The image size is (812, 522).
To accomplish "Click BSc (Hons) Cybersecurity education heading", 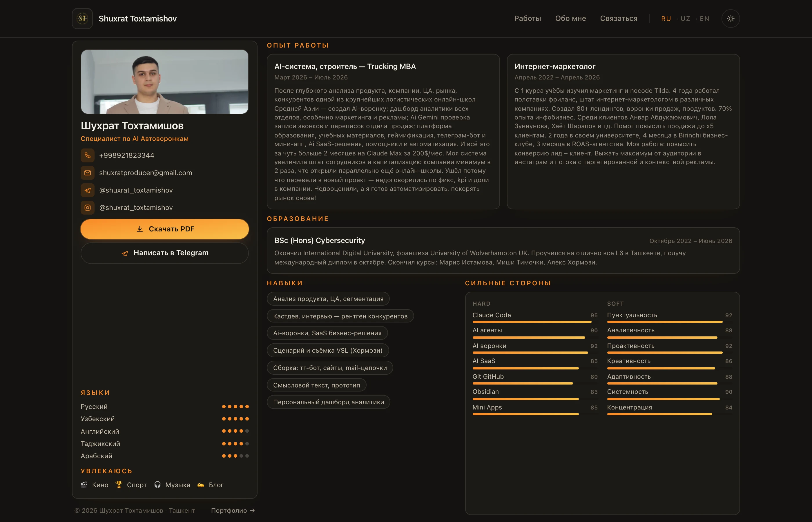I will 320,240.
